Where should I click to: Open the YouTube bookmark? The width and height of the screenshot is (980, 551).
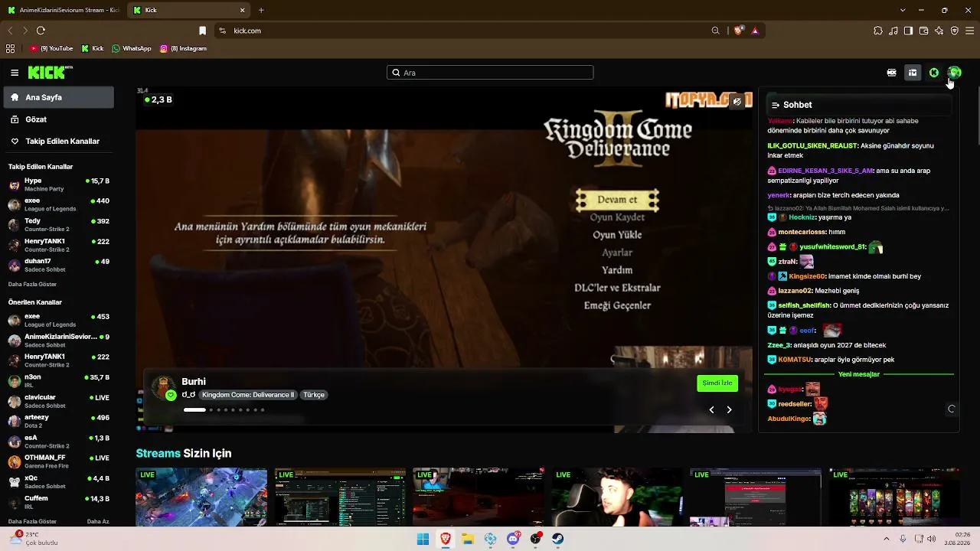click(51, 48)
